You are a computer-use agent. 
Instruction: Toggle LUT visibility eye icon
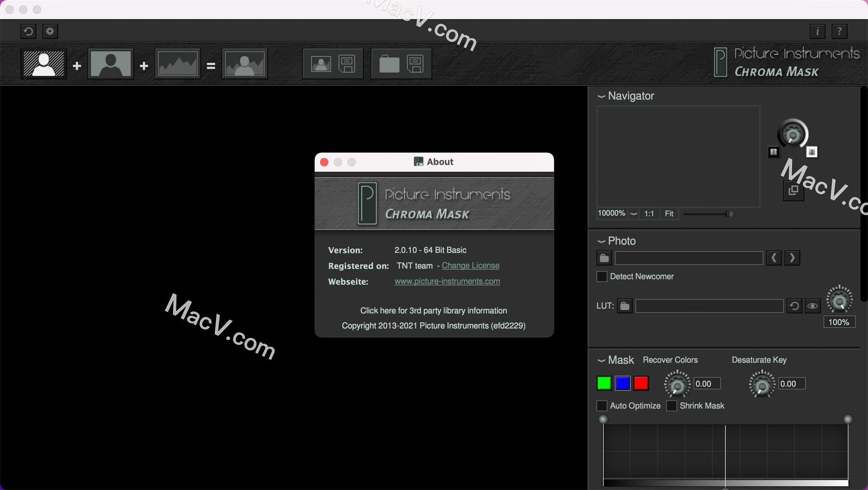coord(812,306)
